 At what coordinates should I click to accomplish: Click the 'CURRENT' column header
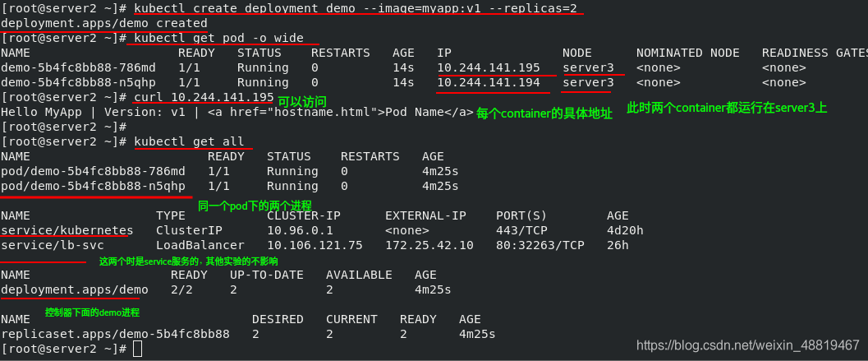[x=351, y=319]
